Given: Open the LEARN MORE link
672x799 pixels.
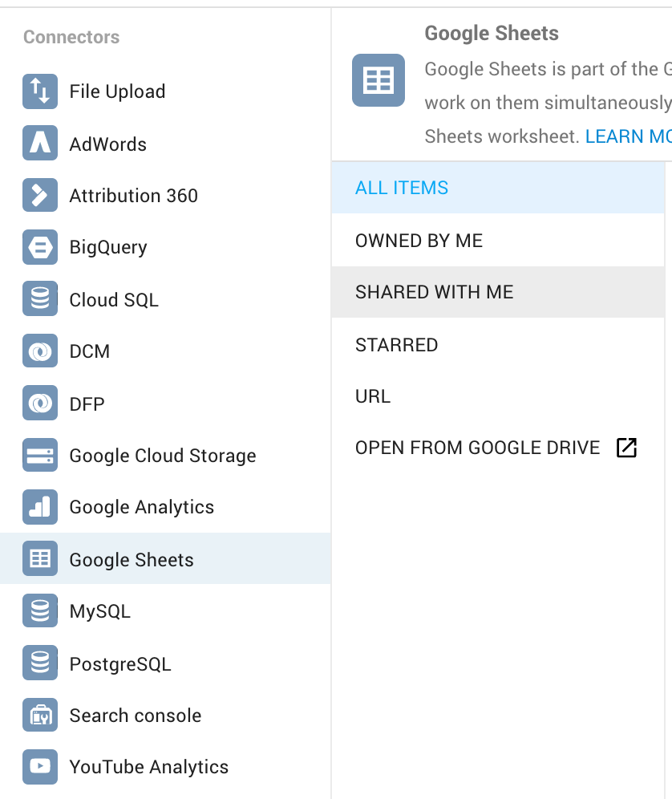Looking at the screenshot, I should pos(628,136).
